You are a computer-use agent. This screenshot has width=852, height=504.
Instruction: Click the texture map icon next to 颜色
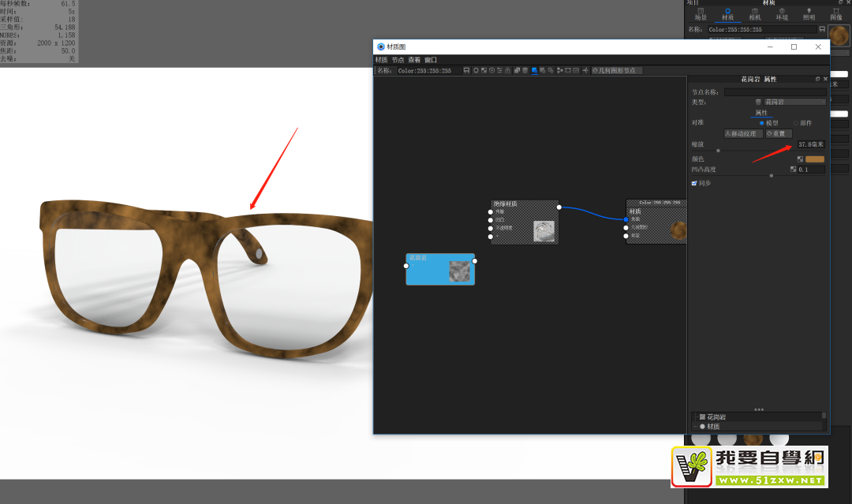pyautogui.click(x=800, y=159)
